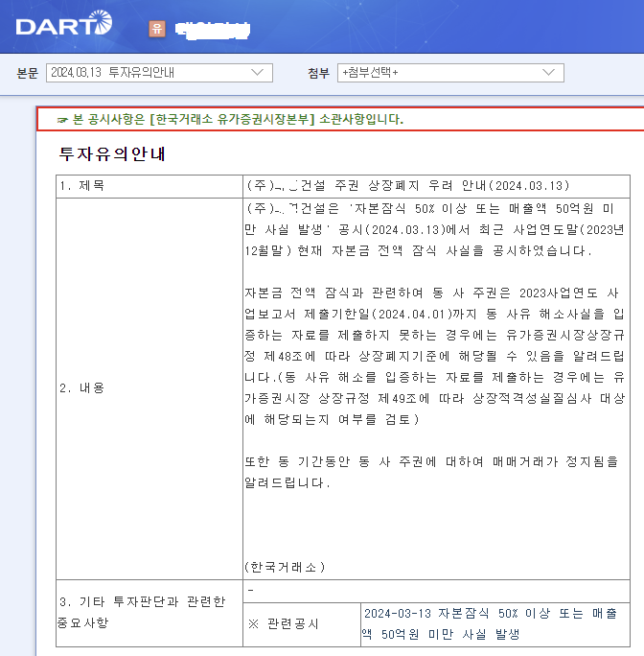Screen dimensions: 644x656
Task: Open the 본문 document dropdown
Action: [159, 73]
